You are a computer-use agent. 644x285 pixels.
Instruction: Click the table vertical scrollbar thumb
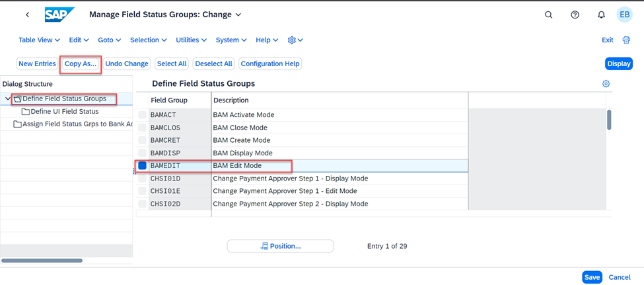609,120
